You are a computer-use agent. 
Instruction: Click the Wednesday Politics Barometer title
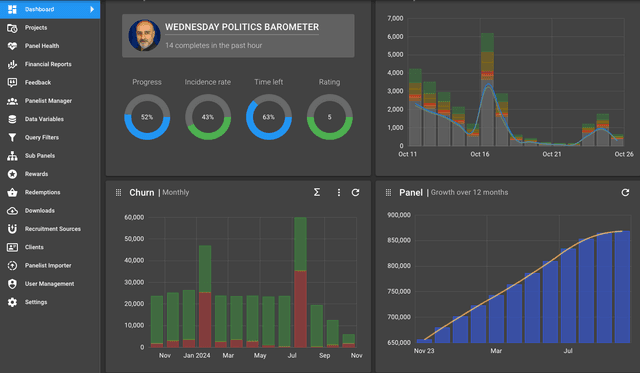click(242, 27)
